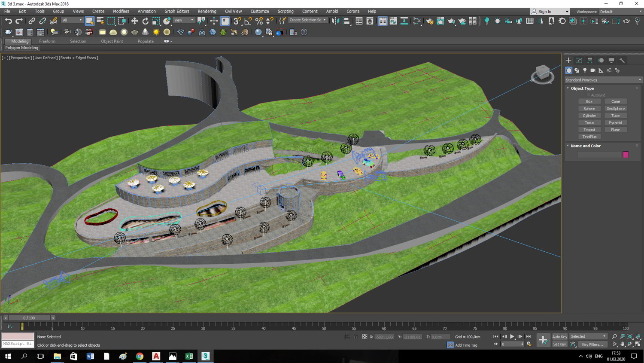
Task: Switch to the Freeform ribbon tab
Action: (x=47, y=41)
